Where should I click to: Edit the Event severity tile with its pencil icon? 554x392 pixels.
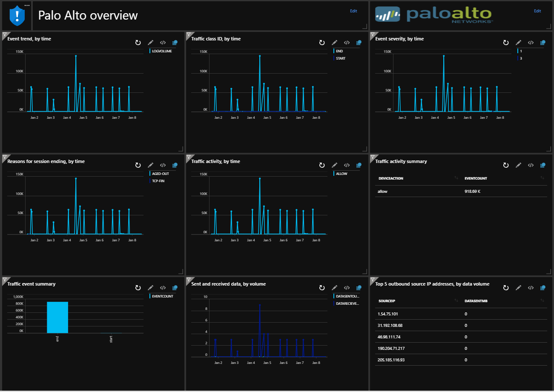coord(518,43)
